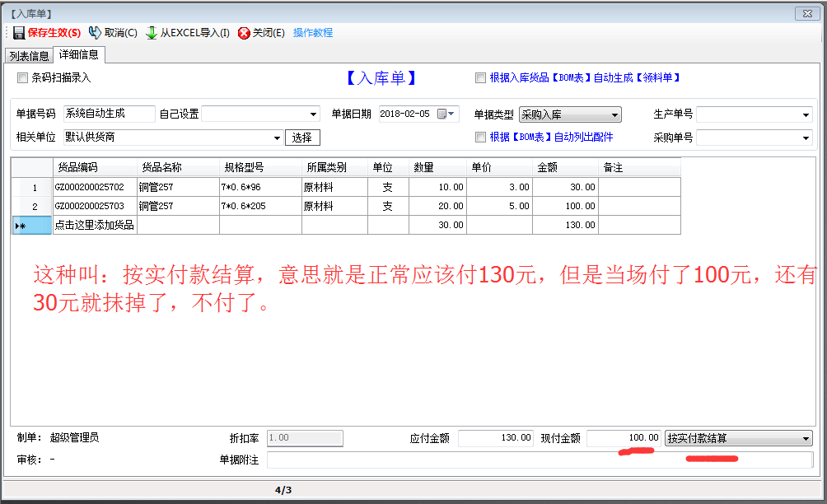Expand the document type dropdown (采购入库)

pyautogui.click(x=614, y=115)
